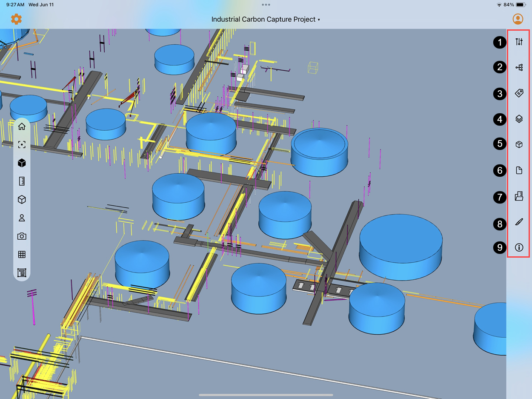
Task: Toggle the solid black cube shading mode
Action: pyautogui.click(x=22, y=163)
